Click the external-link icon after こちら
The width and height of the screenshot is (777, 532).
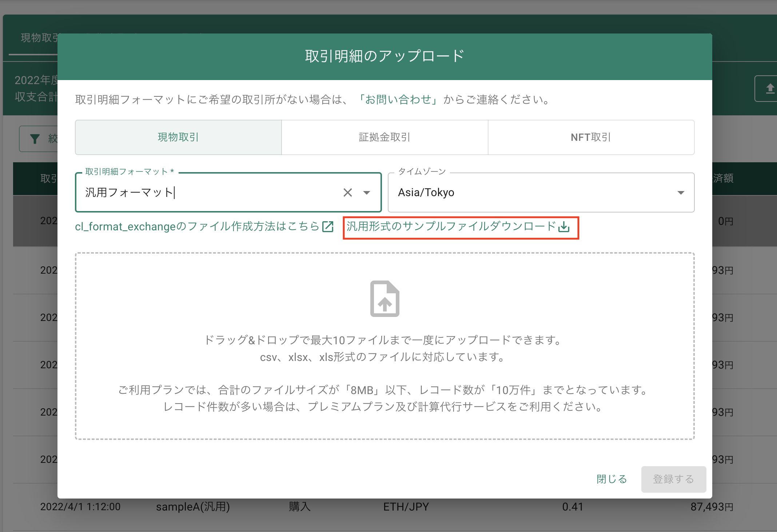click(x=328, y=227)
